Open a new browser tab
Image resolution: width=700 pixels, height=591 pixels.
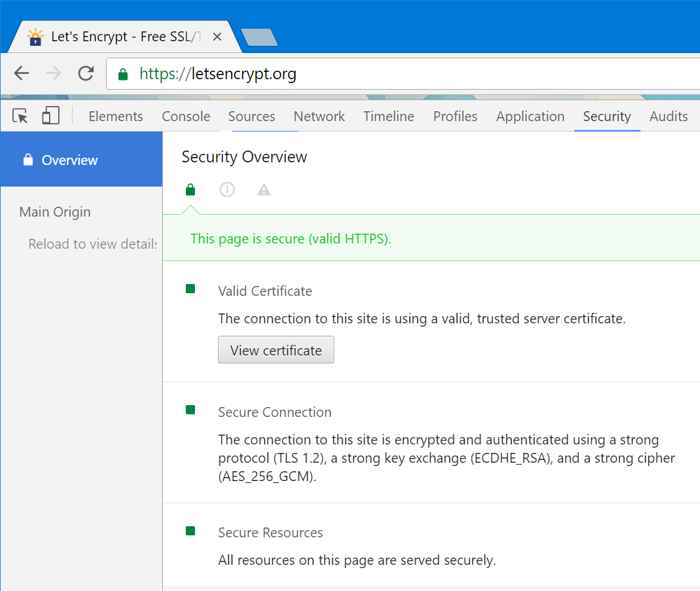point(259,38)
